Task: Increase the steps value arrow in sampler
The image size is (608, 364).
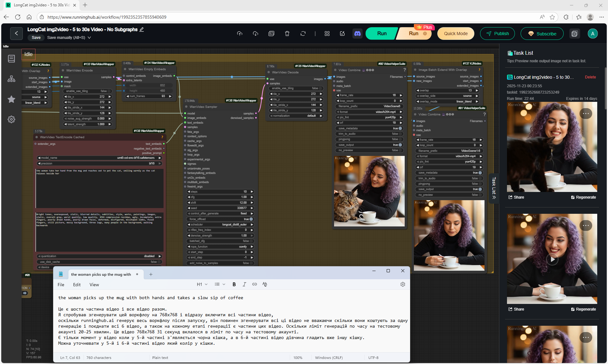Action: click(x=252, y=192)
